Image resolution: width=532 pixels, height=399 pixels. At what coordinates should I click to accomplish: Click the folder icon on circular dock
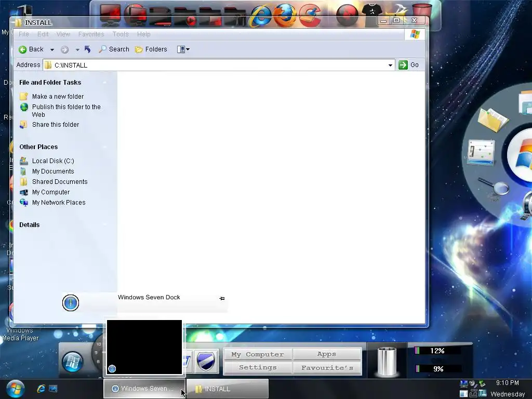click(x=493, y=120)
